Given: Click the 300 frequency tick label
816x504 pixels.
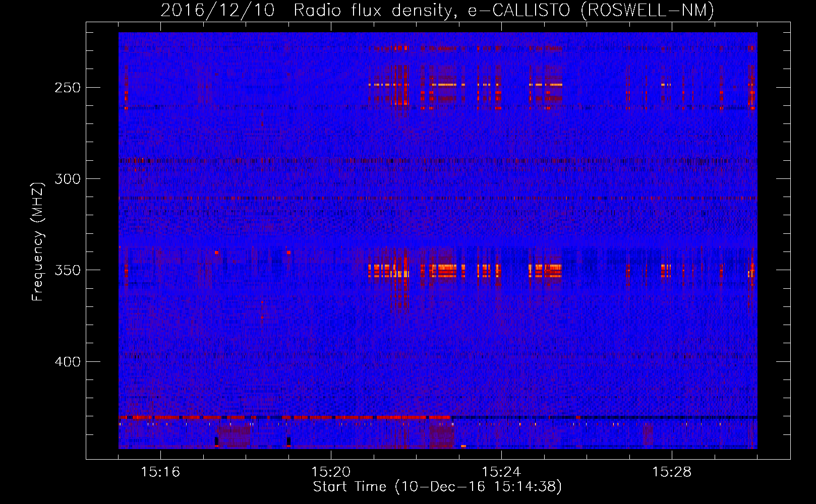Looking at the screenshot, I should point(68,179).
